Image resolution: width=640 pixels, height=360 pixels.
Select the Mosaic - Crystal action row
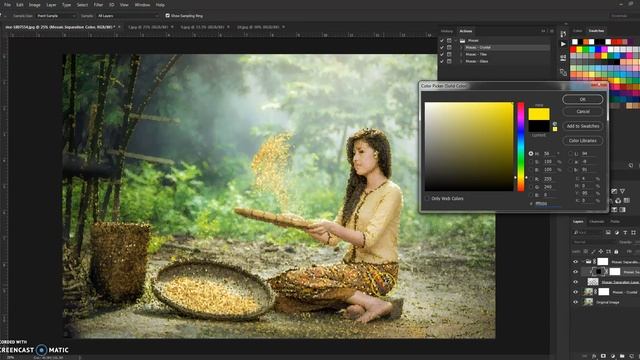coord(506,48)
